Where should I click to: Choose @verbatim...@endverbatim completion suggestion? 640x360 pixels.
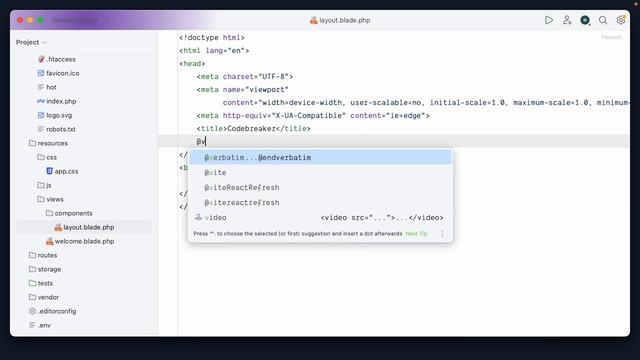click(320, 158)
